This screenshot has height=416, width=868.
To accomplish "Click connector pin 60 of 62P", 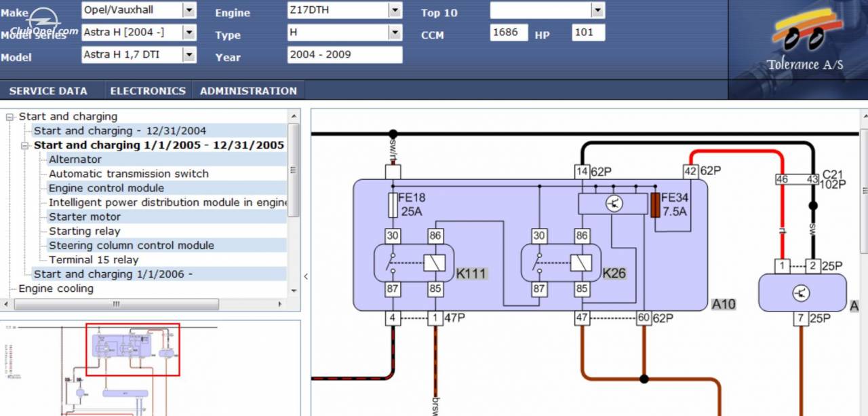I will click(x=644, y=318).
